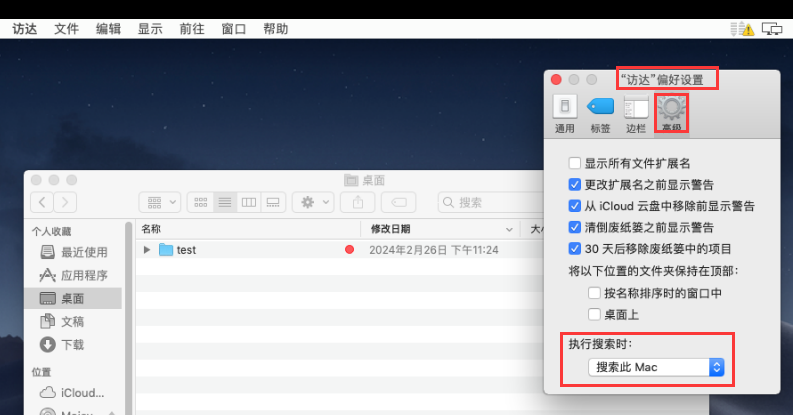793x415 pixels.
Task: Switch Finder to icon view
Action: tap(200, 202)
